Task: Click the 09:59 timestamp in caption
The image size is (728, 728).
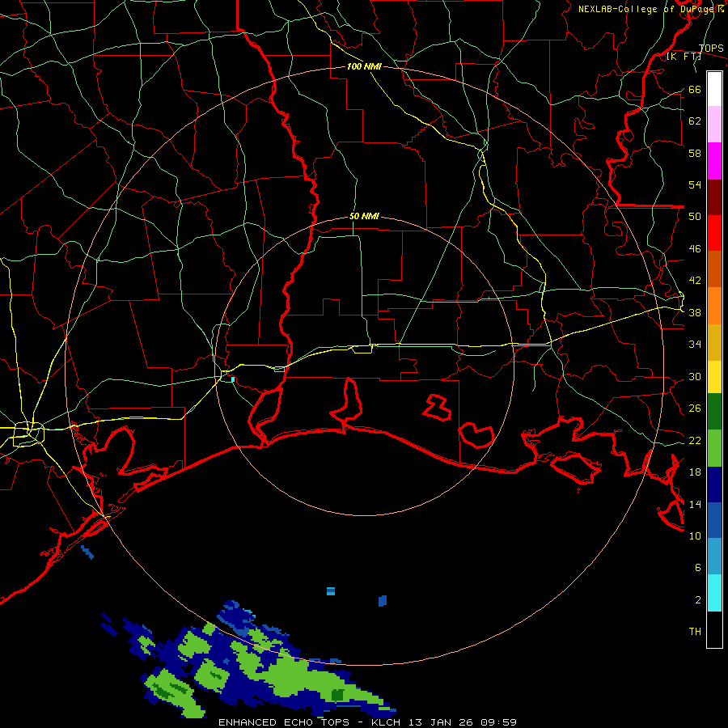Action: (x=500, y=722)
